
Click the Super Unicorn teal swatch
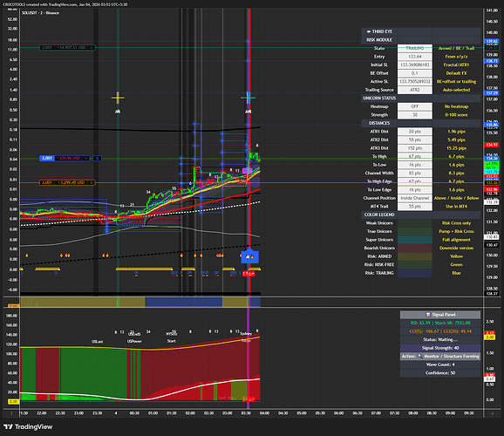[x=415, y=240]
